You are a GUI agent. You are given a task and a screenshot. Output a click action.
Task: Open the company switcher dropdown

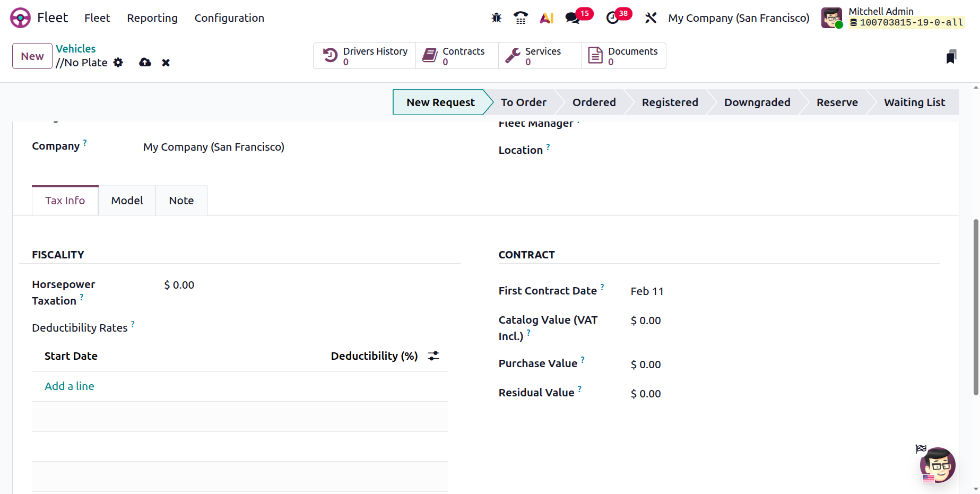click(739, 18)
